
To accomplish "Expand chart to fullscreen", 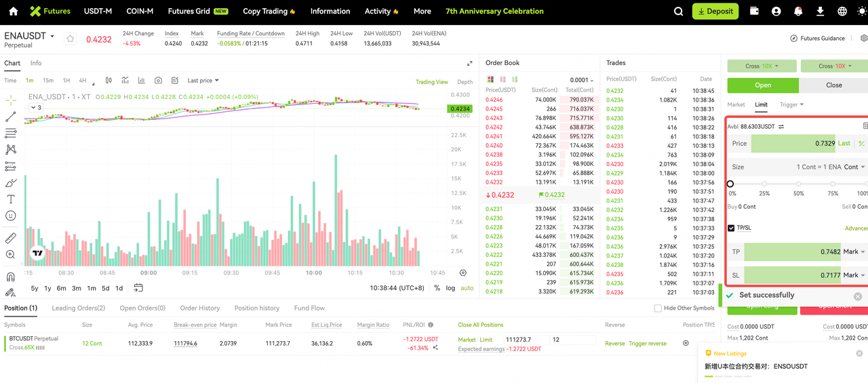I will 469,63.
